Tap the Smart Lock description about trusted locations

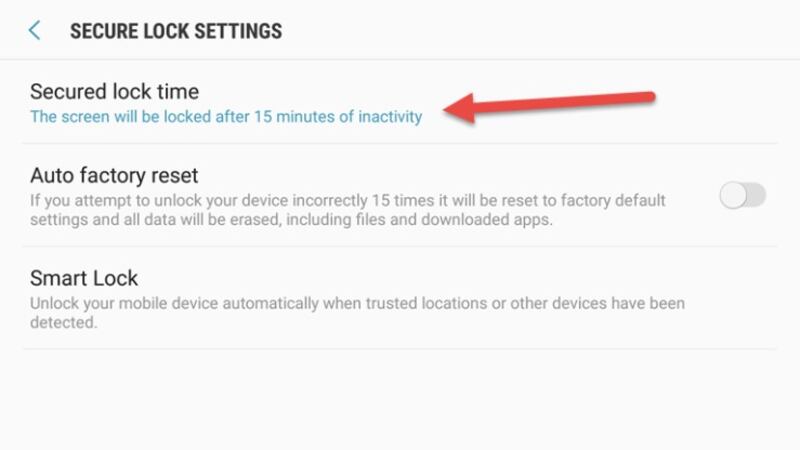[x=357, y=312]
